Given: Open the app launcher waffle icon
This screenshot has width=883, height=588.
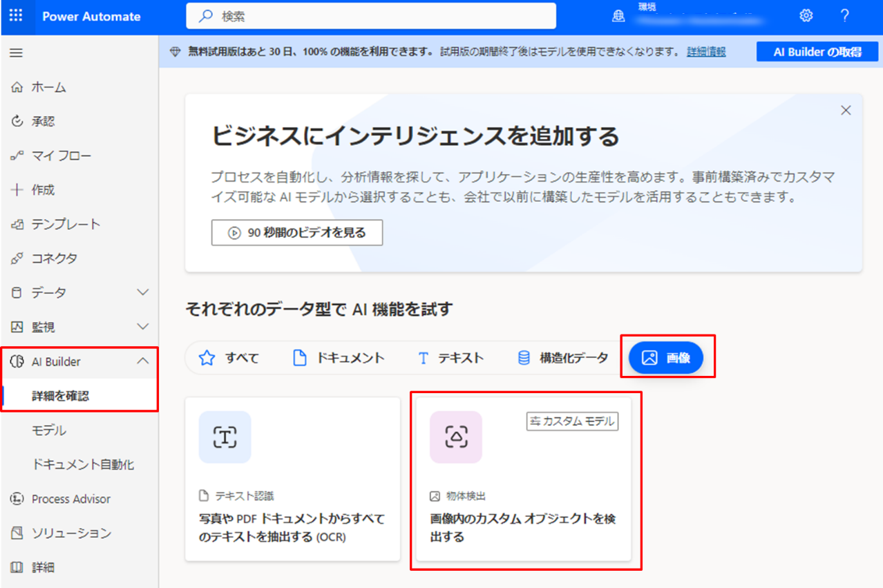Looking at the screenshot, I should click(x=16, y=16).
